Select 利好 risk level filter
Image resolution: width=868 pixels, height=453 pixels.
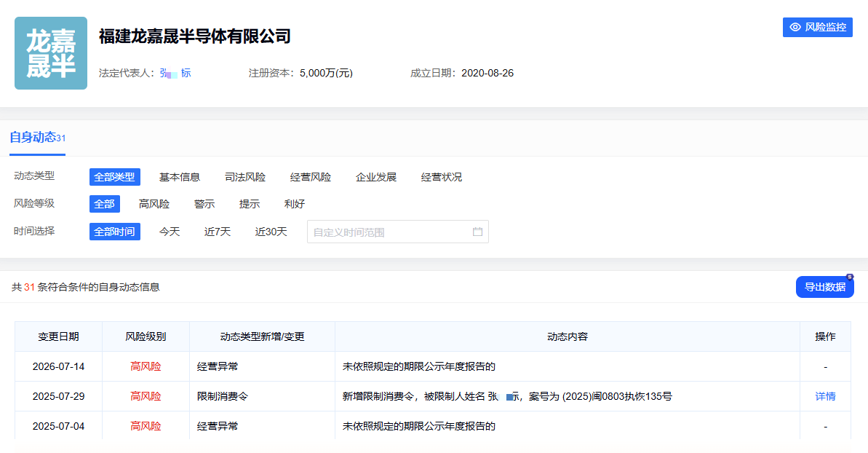pyautogui.click(x=295, y=204)
